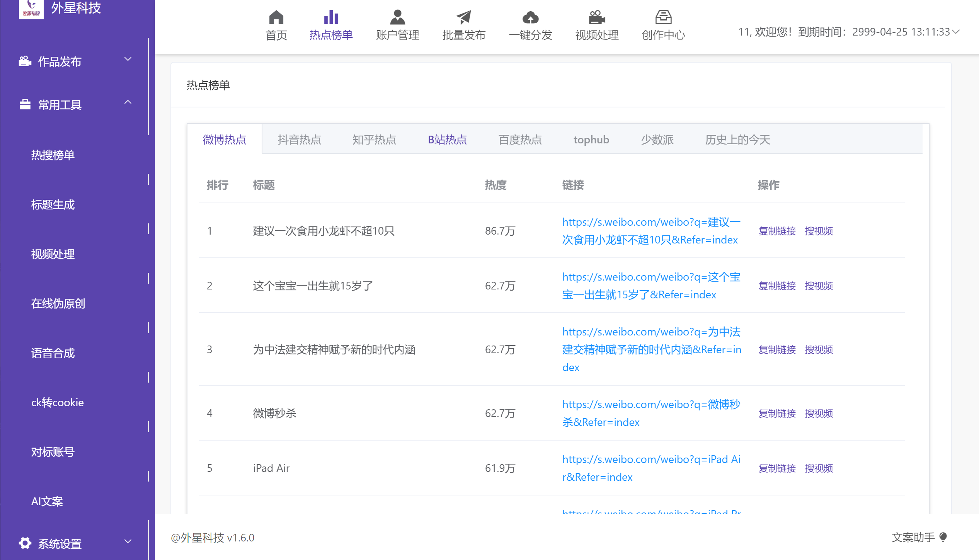Open the 历史上的今天 tab
This screenshot has width=979, height=560.
737,140
